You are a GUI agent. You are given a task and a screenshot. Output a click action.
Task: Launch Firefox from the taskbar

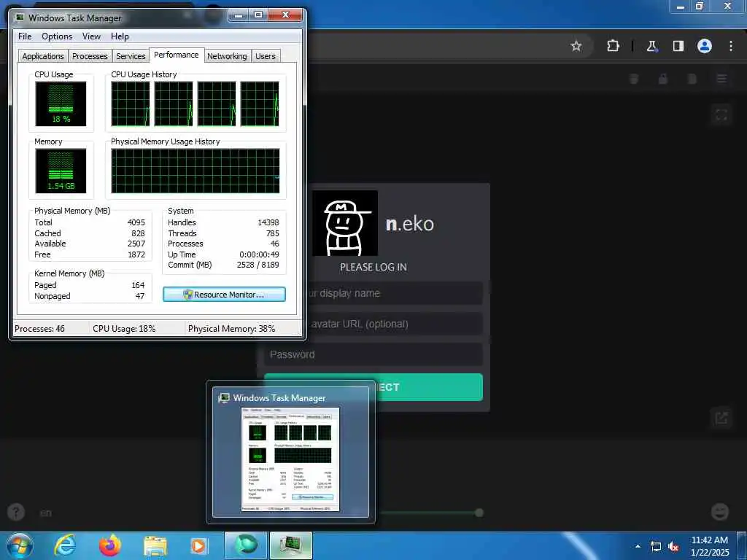[x=110, y=545]
